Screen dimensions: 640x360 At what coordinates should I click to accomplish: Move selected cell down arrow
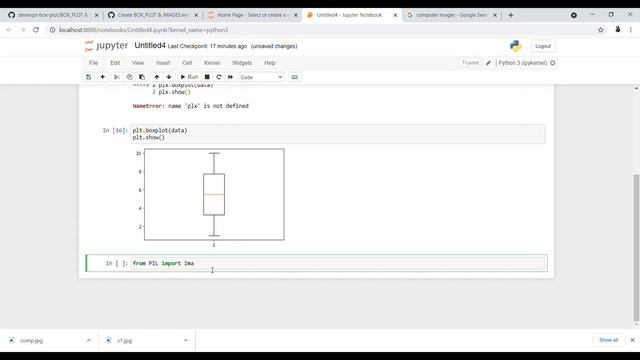pos(169,77)
